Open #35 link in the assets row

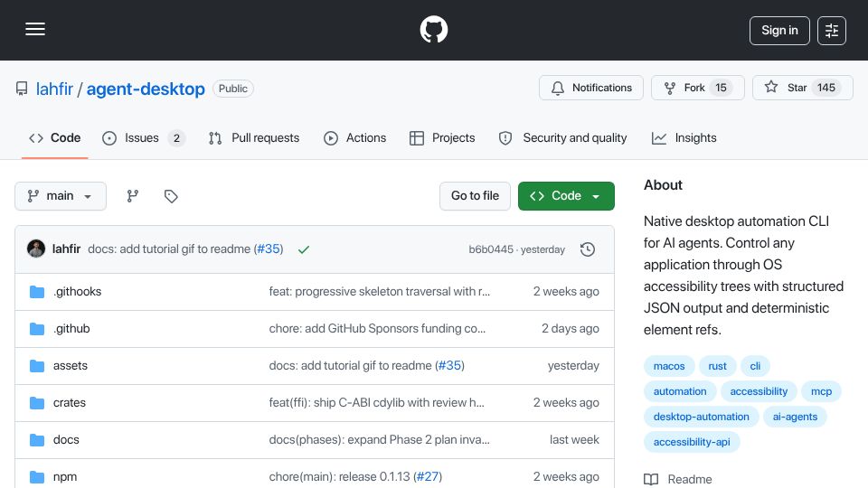click(x=449, y=366)
